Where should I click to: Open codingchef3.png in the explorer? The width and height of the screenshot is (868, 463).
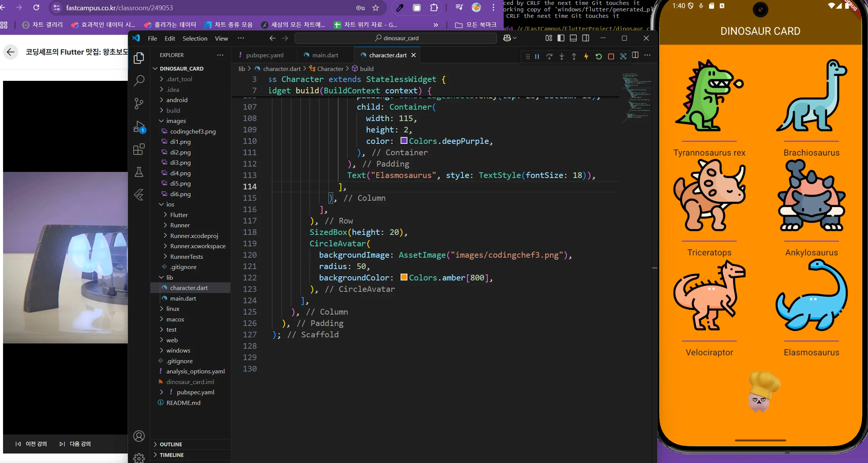(x=193, y=131)
